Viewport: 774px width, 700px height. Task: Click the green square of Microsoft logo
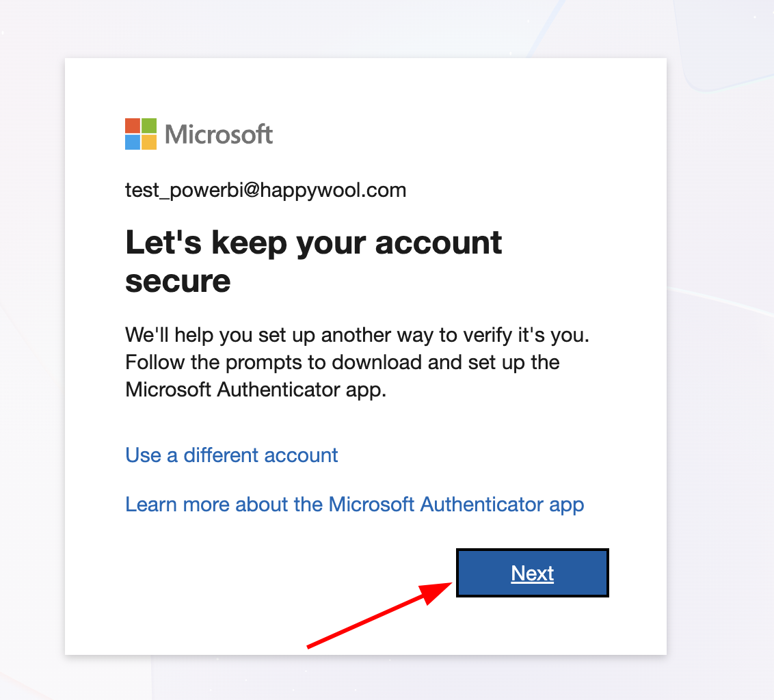click(x=149, y=125)
